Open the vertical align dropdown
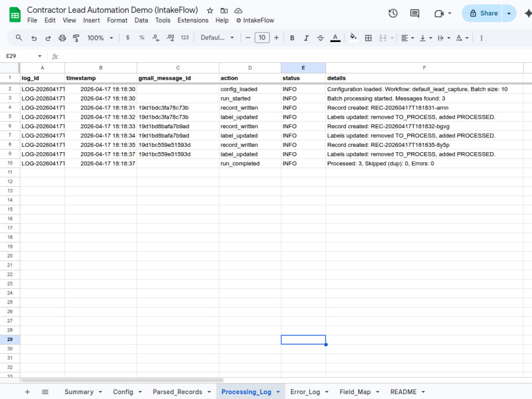This screenshot has width=532, height=399. pyautogui.click(x=426, y=38)
